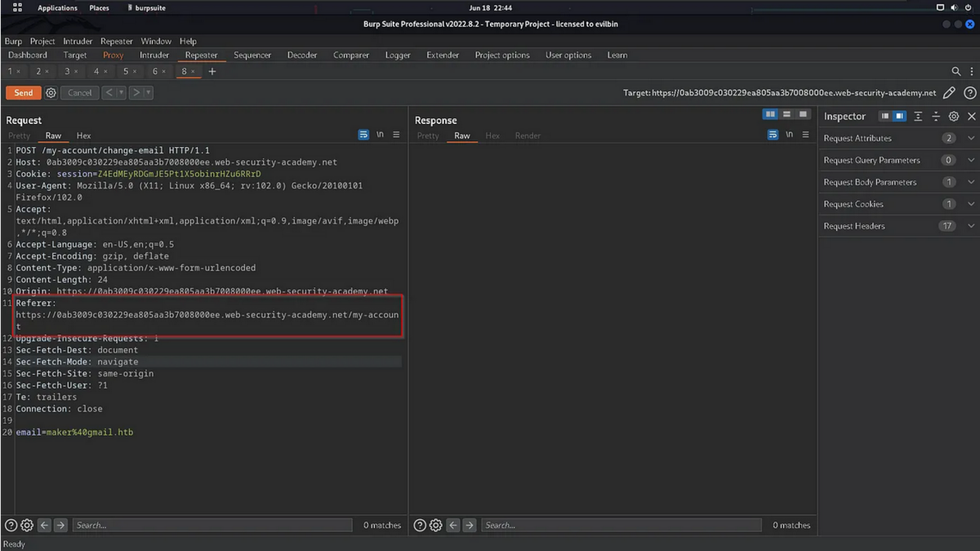The image size is (980, 551).
Task: Dock Inspector panel to the right
Action: tap(899, 117)
